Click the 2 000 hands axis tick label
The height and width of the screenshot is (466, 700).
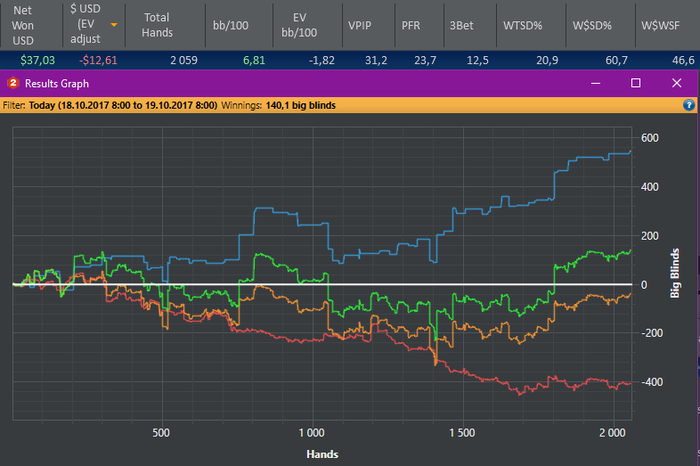[612, 433]
